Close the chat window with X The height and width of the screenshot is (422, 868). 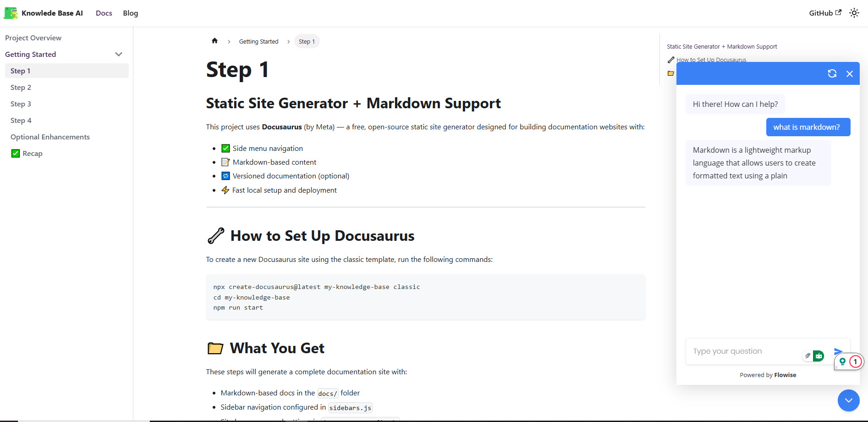click(849, 74)
